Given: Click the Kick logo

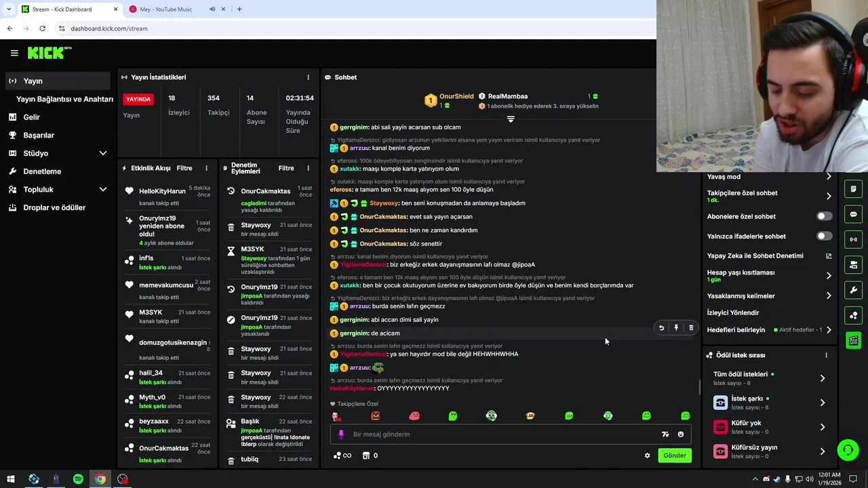Looking at the screenshot, I should [50, 53].
